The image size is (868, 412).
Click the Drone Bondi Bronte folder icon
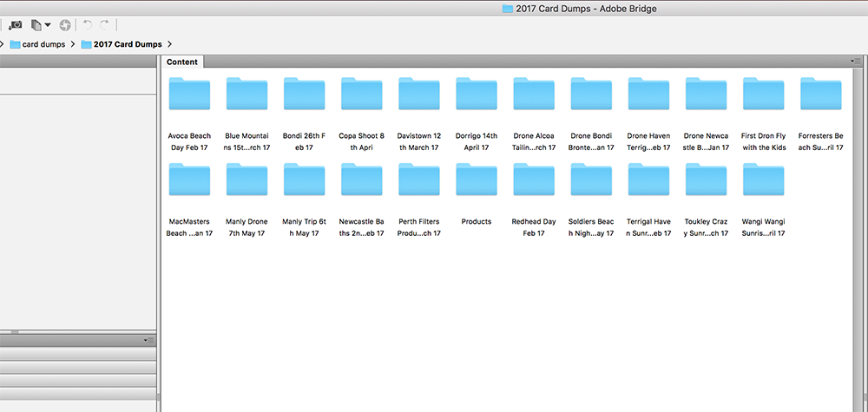point(591,94)
